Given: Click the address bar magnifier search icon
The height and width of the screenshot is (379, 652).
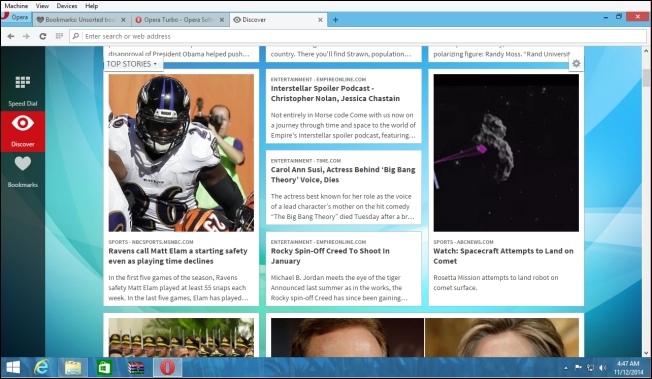Looking at the screenshot, I should click(x=76, y=36).
